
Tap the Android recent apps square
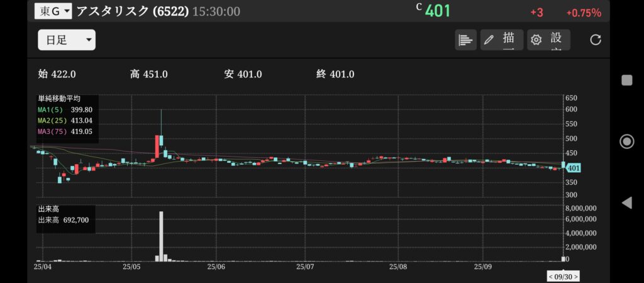click(626, 80)
